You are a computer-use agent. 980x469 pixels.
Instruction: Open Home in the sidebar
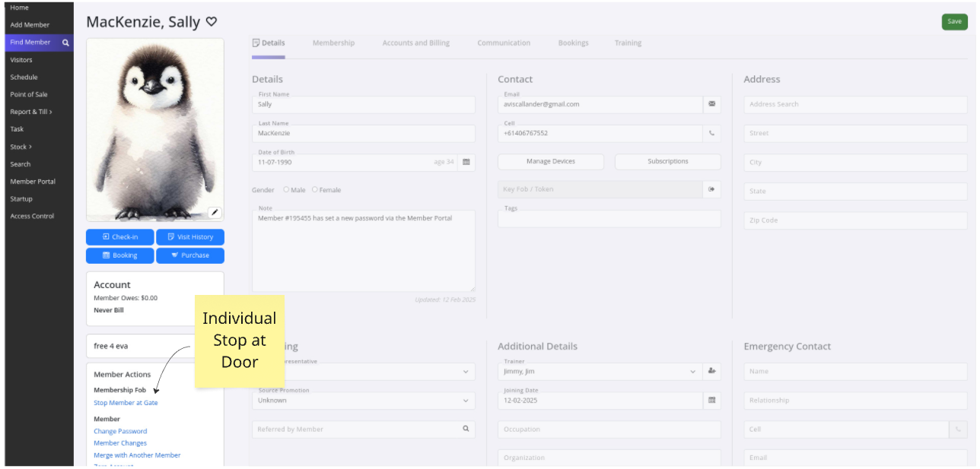point(19,8)
